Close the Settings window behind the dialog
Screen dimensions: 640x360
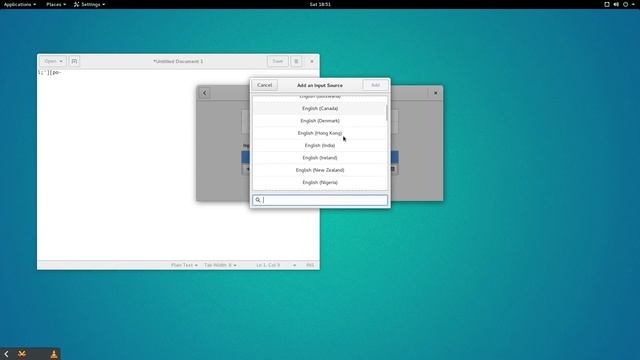pyautogui.click(x=436, y=93)
